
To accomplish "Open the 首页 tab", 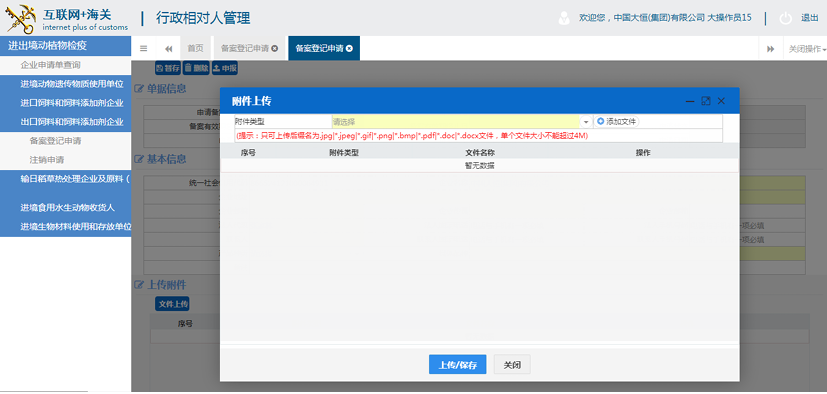I will [195, 49].
